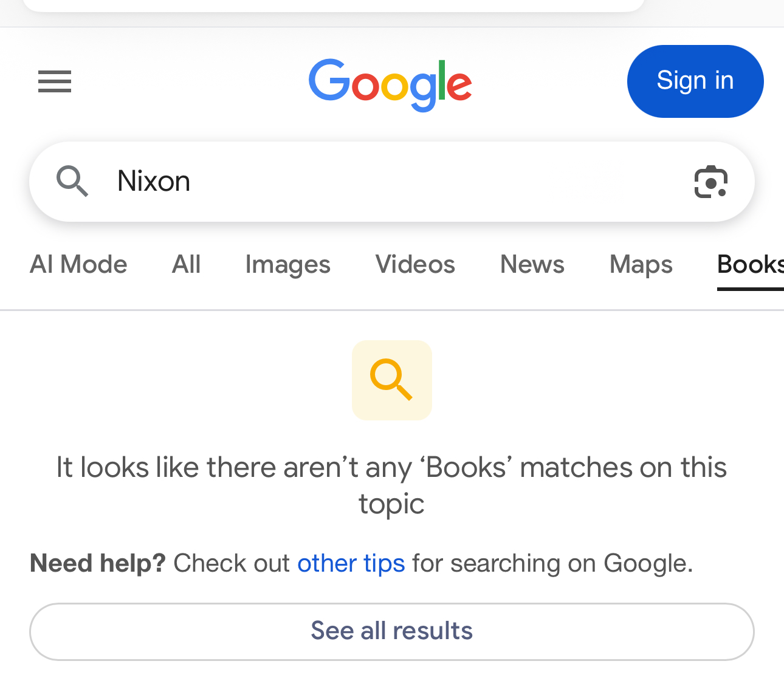Open the Images tab
784x678 pixels.
point(287,265)
